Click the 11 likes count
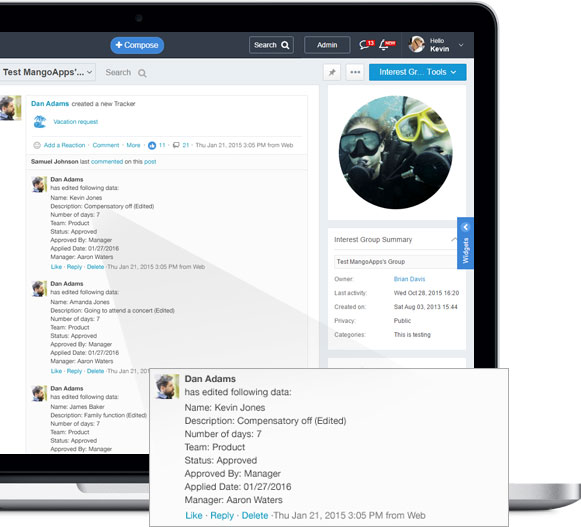Viewport: 581px width, 527px height. click(162, 145)
